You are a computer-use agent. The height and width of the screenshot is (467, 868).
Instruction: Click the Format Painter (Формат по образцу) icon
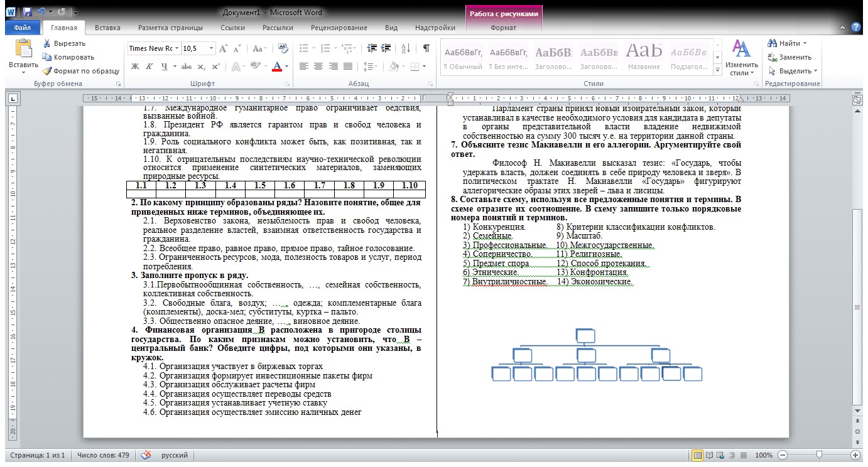(x=47, y=71)
